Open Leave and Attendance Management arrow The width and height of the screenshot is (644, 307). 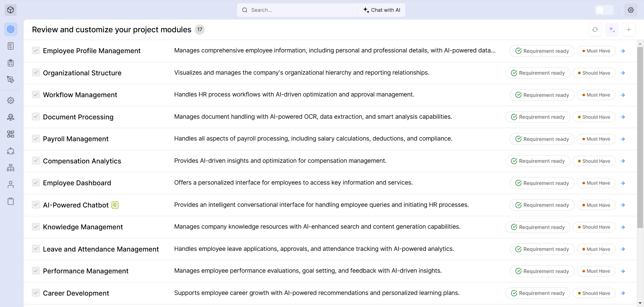pyautogui.click(x=623, y=249)
